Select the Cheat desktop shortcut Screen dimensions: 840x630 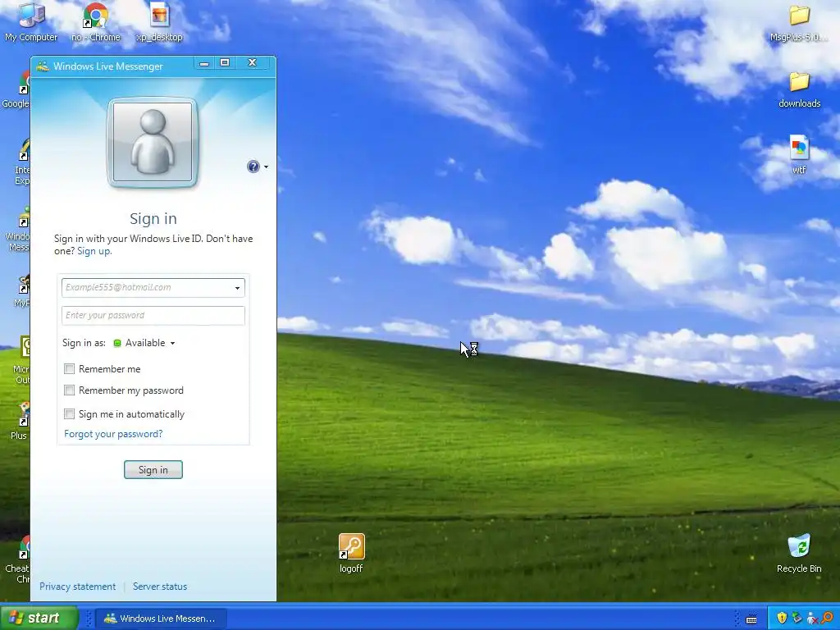pos(18,559)
